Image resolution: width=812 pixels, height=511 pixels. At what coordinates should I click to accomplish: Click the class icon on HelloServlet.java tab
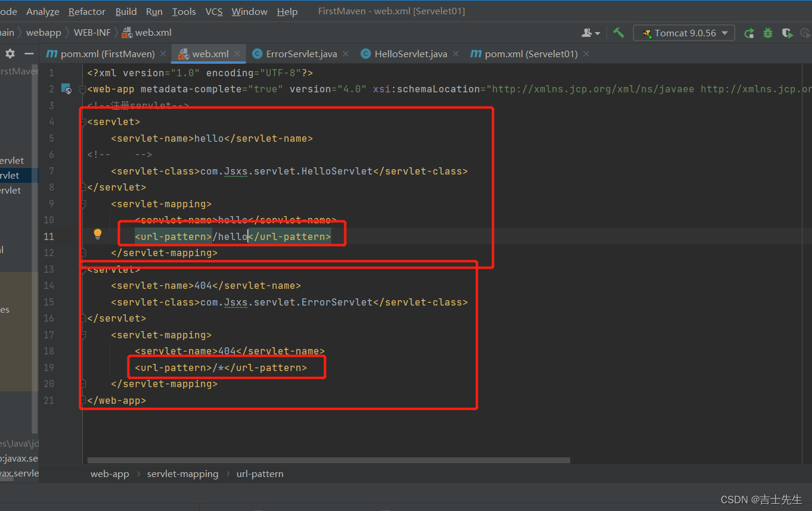(x=366, y=54)
